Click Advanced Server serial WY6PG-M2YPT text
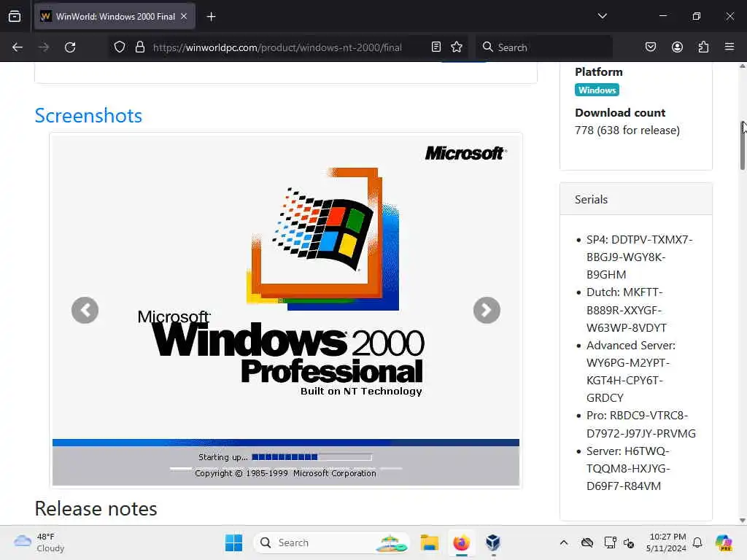Viewport: 747px width, 560px height. click(x=631, y=371)
